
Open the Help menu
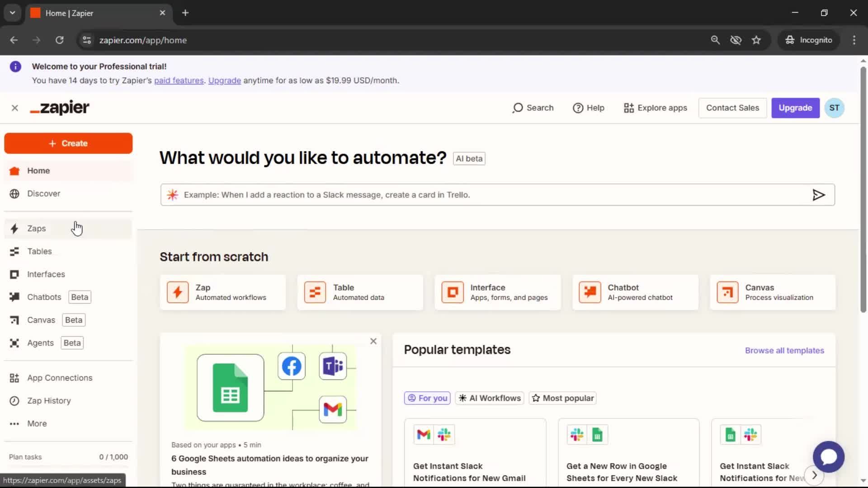click(x=588, y=108)
